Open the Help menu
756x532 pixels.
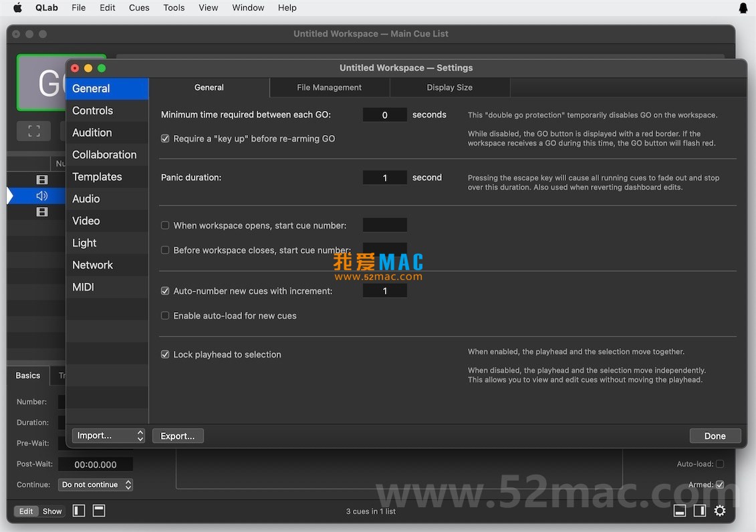click(287, 8)
